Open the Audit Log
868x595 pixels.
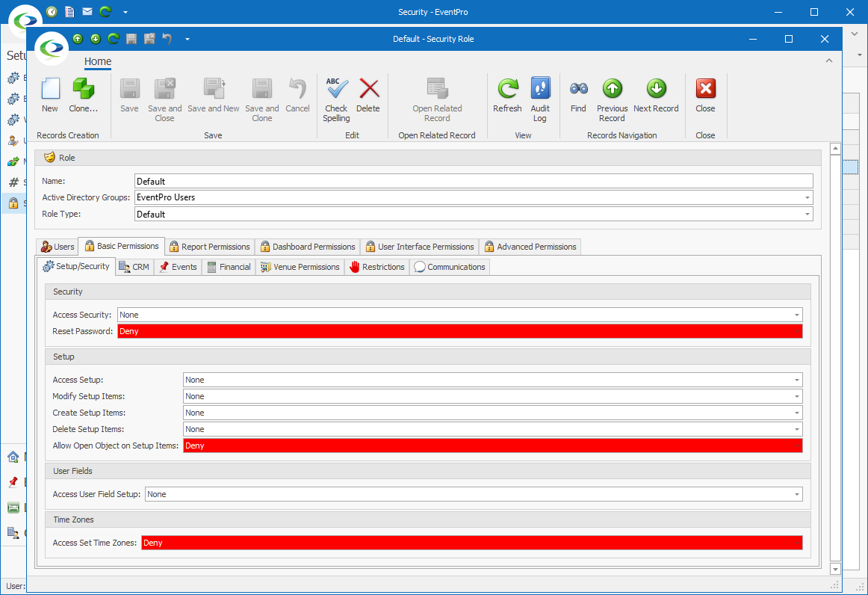(540, 99)
